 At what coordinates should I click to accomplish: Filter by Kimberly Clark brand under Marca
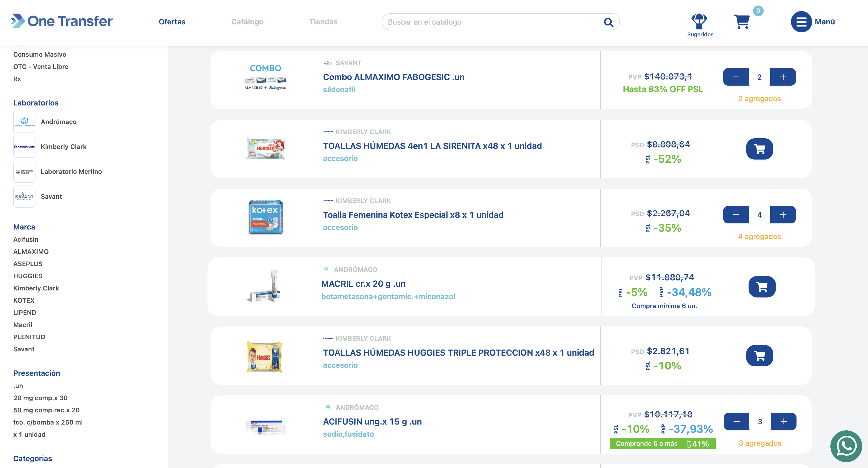36,288
